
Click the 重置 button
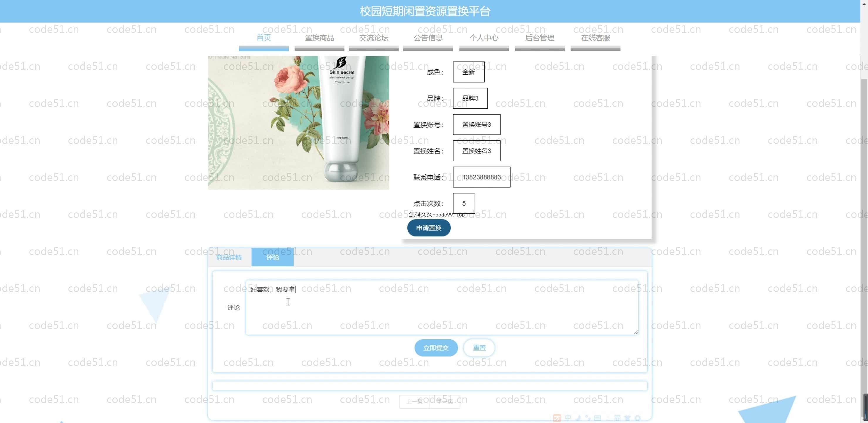(x=479, y=348)
